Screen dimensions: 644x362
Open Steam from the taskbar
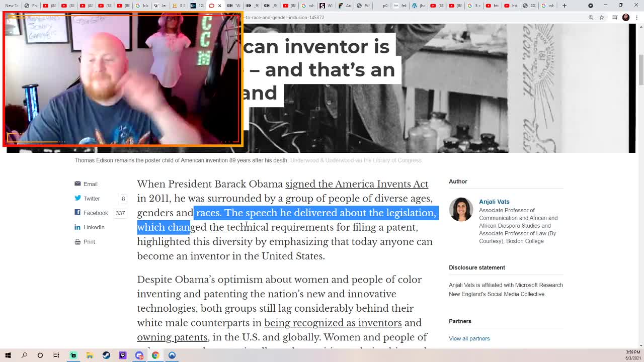click(106, 355)
